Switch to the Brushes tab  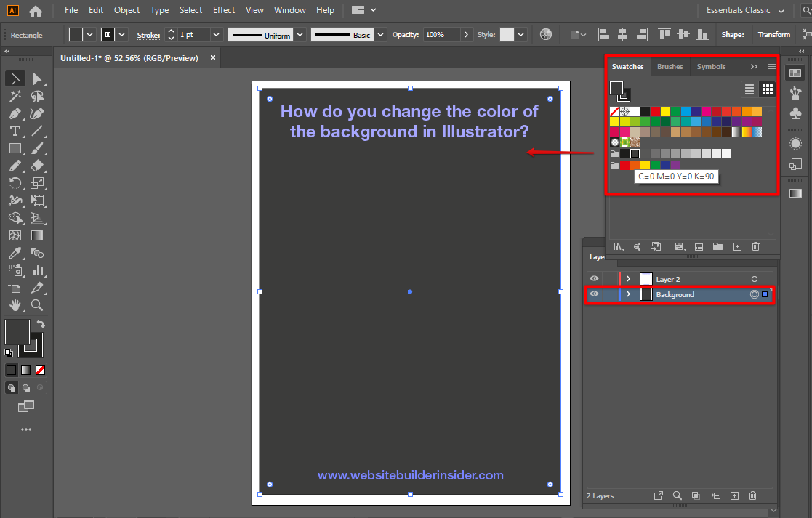coord(670,66)
